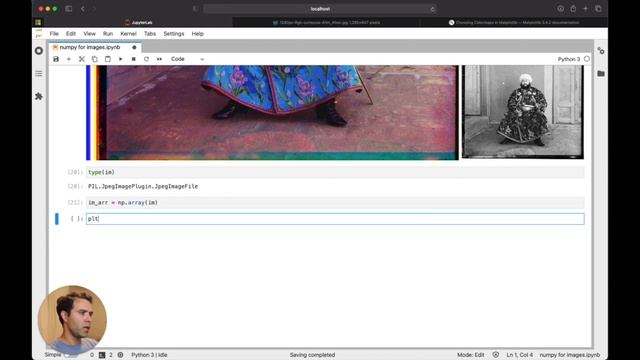Switch to the Matplotlib documentation browser tab
The image size is (640, 360).
click(514, 22)
